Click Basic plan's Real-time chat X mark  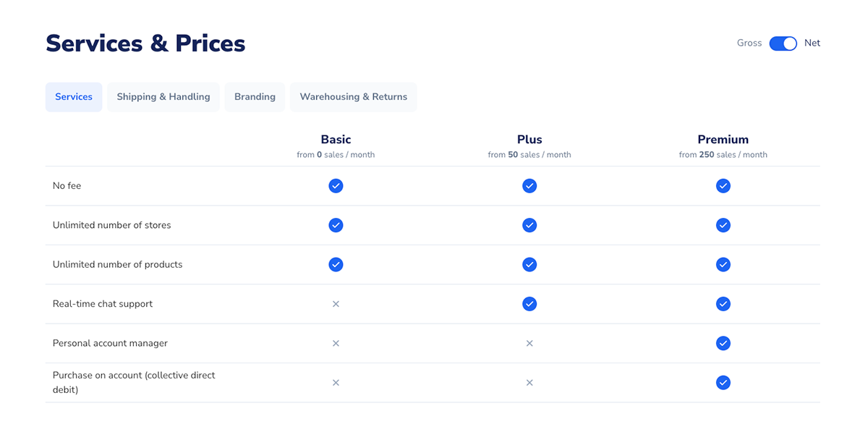tap(336, 304)
